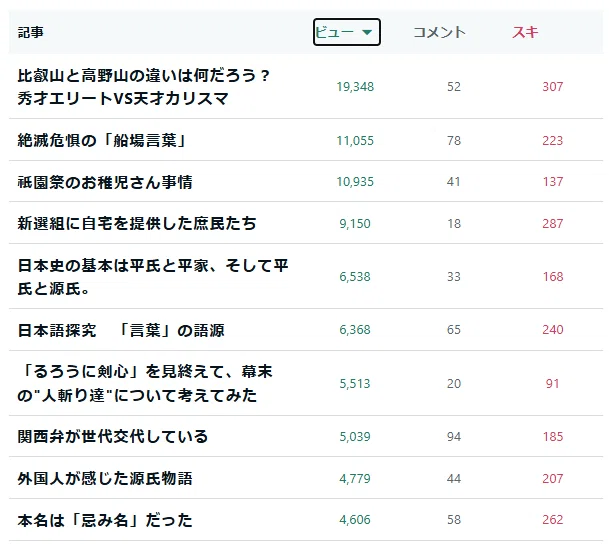Image resolution: width=609 pixels, height=546 pixels.
Task: Open article 絶滅危惧の「船場言葉」
Action: (102, 140)
